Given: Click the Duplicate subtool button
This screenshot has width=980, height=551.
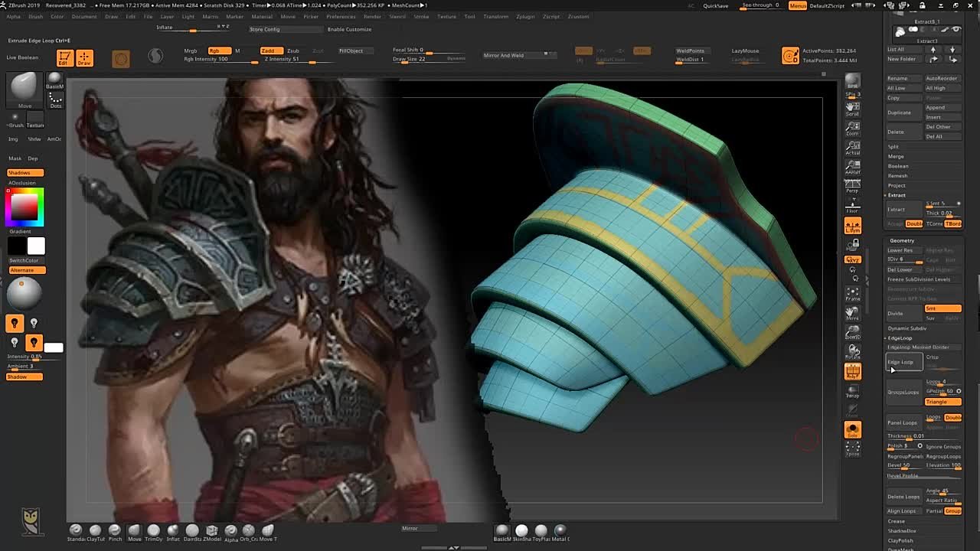Looking at the screenshot, I should tap(904, 112).
